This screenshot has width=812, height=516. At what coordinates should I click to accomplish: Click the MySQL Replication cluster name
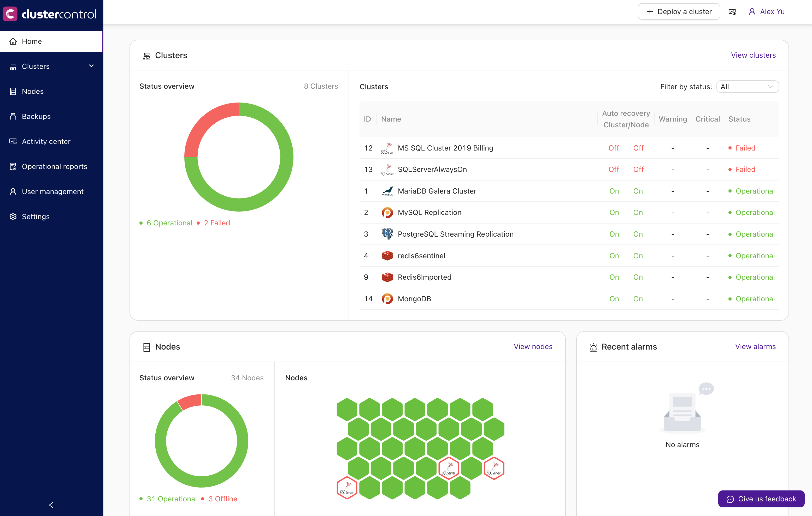click(429, 213)
